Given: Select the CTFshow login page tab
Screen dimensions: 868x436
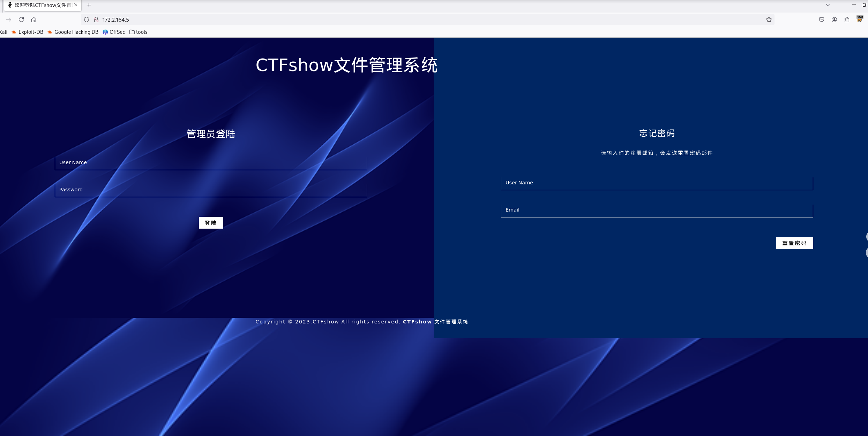Looking at the screenshot, I should [x=42, y=5].
